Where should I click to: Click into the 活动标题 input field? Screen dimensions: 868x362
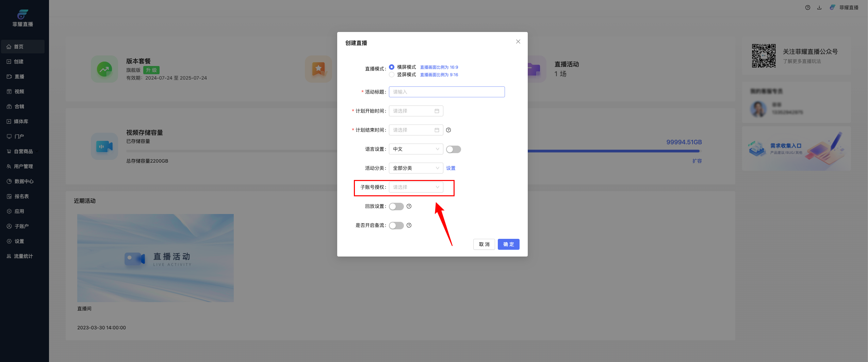[x=446, y=92]
